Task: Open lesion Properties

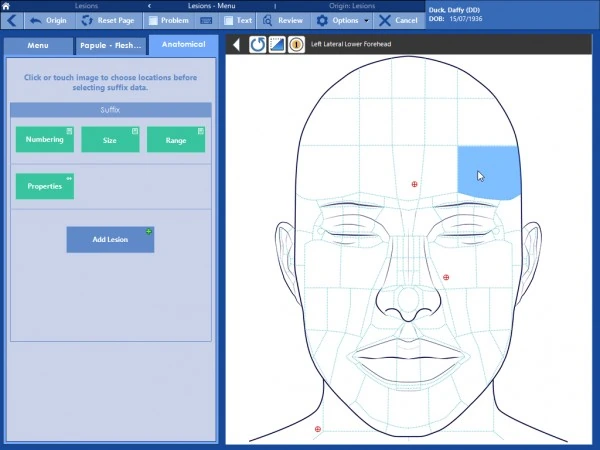Action: tap(45, 186)
